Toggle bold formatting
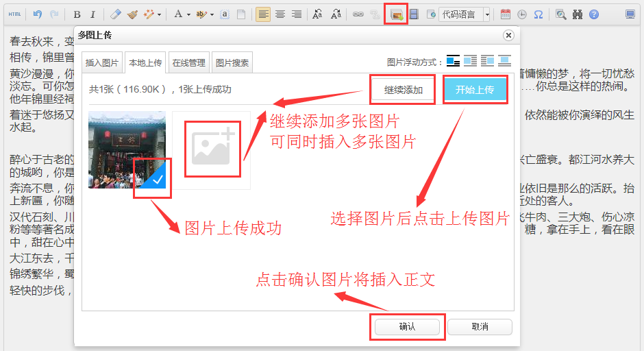Image resolution: width=644 pixels, height=351 pixels. tap(77, 14)
